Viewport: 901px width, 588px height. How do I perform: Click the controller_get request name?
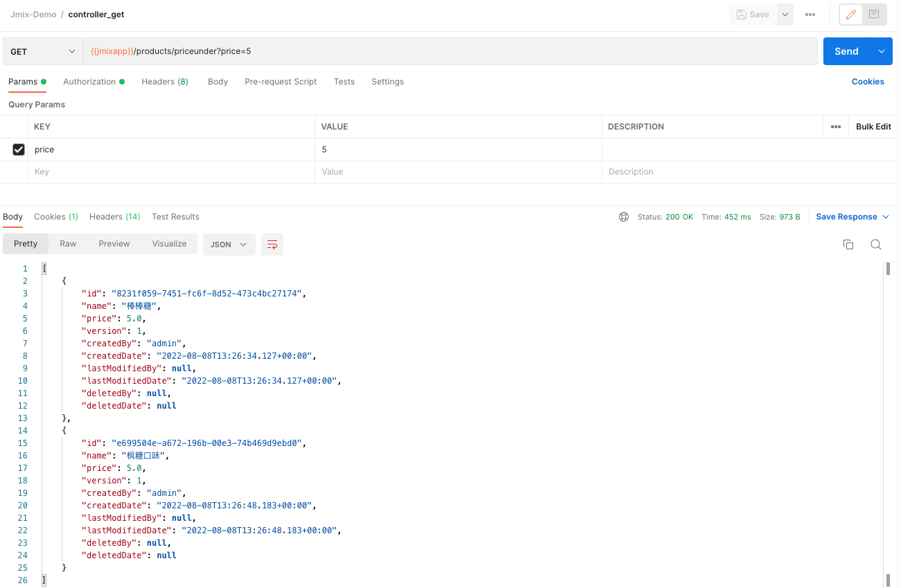point(96,15)
